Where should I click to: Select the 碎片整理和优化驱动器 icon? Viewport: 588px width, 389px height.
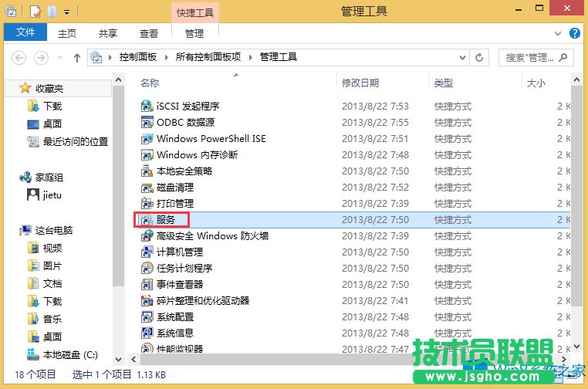tap(147, 300)
